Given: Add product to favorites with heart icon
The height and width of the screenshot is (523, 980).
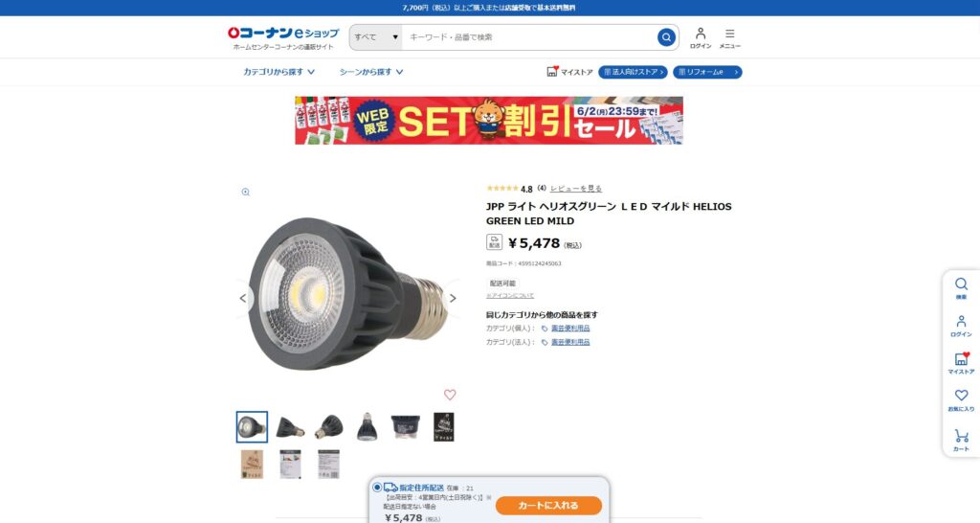Looking at the screenshot, I should pos(450,395).
